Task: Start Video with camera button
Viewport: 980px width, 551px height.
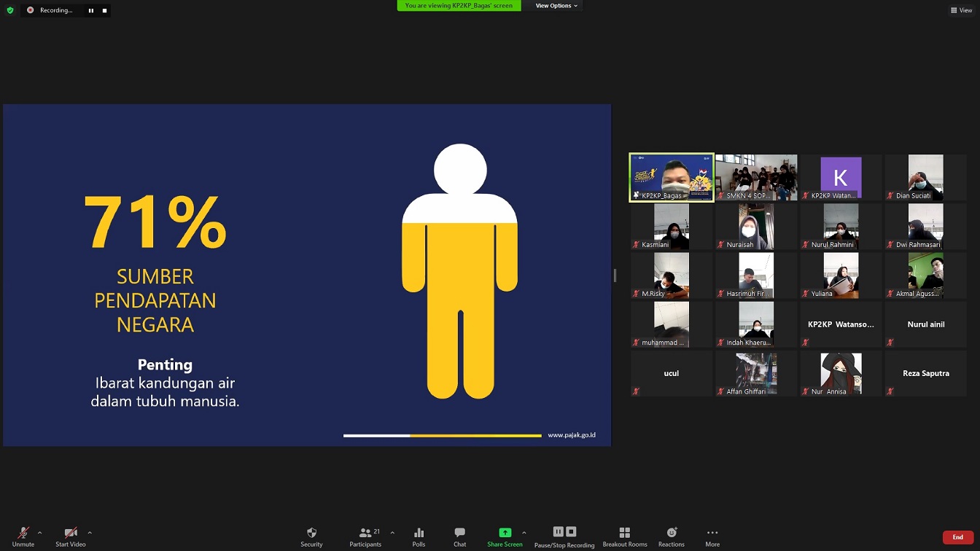Action: tap(71, 533)
